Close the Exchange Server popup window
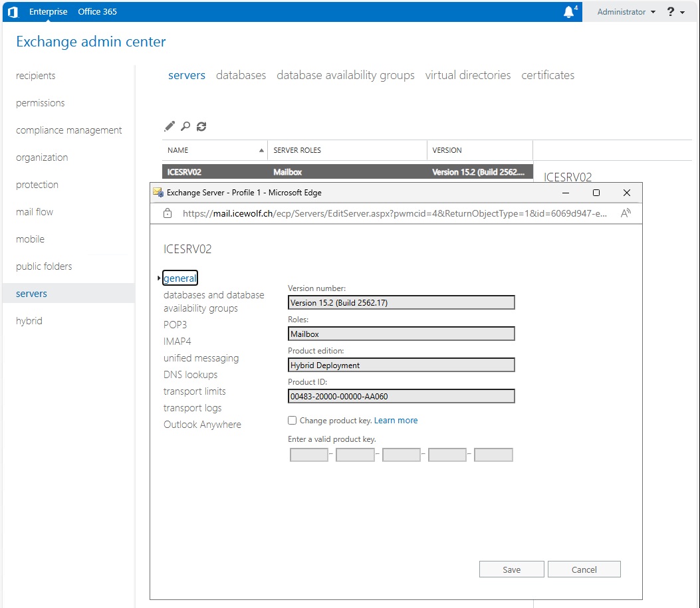700x608 pixels. [x=627, y=193]
